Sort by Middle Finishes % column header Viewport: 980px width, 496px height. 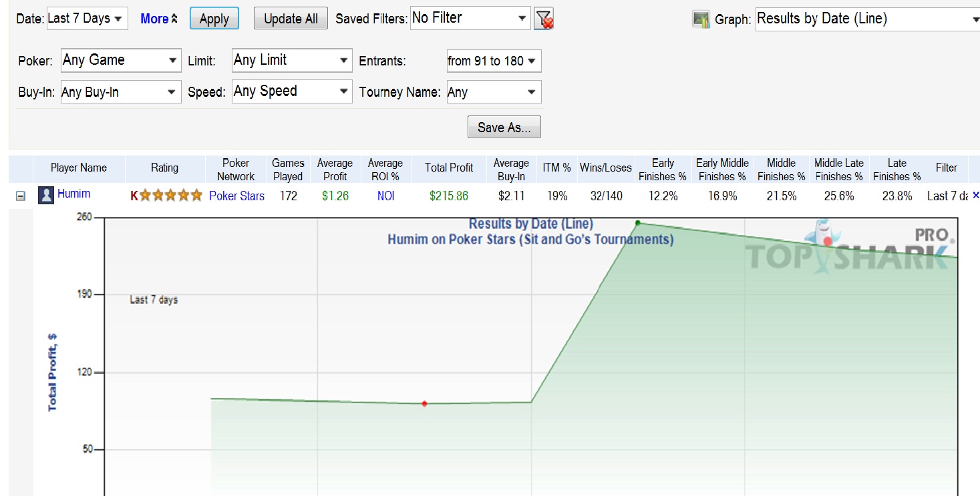click(x=781, y=170)
